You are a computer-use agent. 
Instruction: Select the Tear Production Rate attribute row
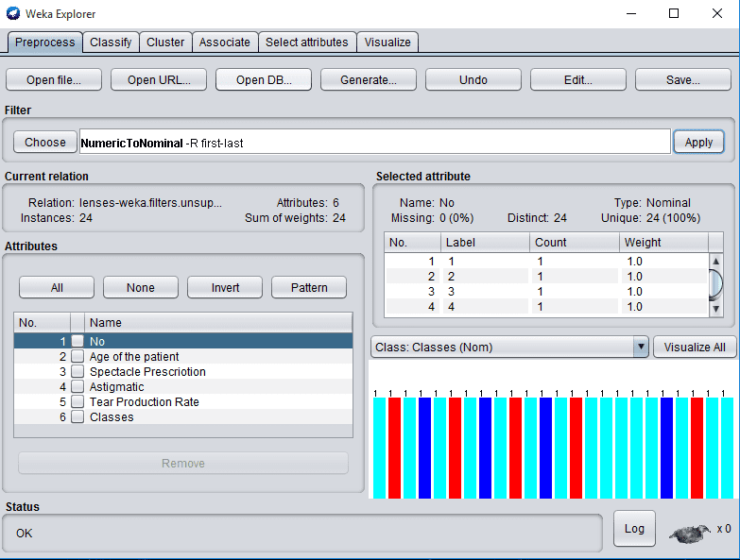pos(183,401)
